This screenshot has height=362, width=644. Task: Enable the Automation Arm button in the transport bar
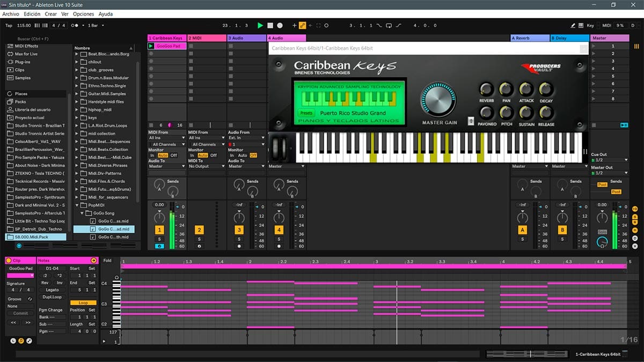[x=302, y=25]
